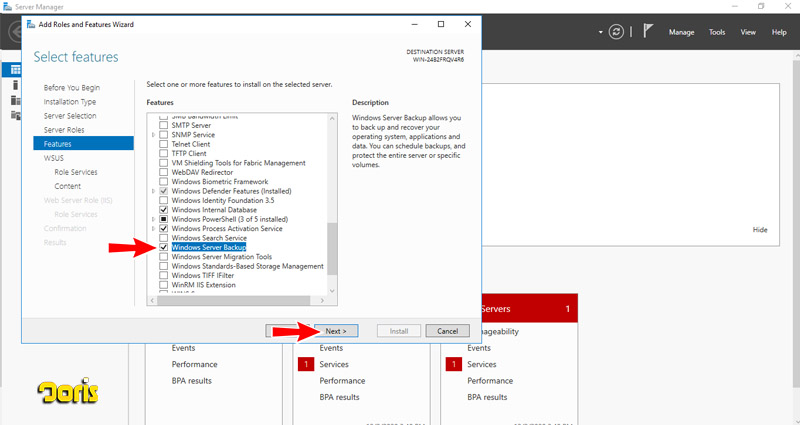Check Windows Standards-Based Storage Management

[163, 266]
